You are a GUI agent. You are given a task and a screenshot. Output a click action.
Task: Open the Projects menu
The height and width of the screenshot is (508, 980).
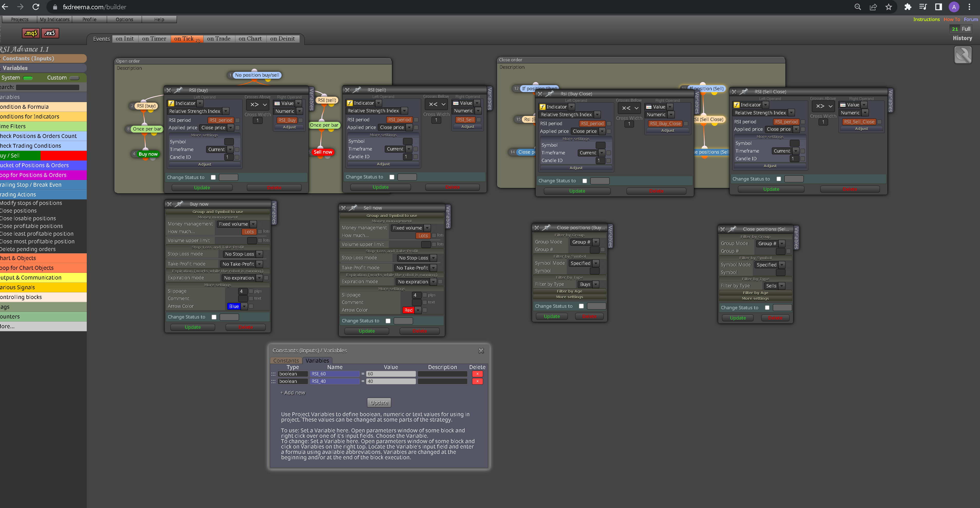point(20,19)
